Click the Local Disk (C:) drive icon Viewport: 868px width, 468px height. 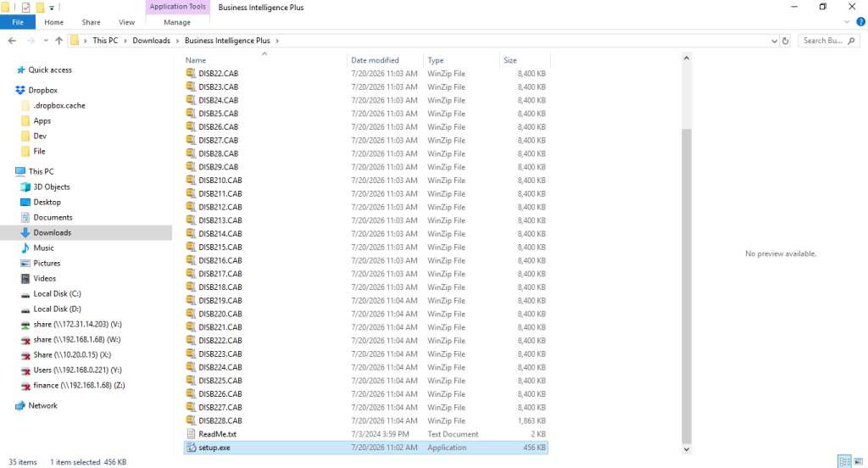click(x=25, y=294)
